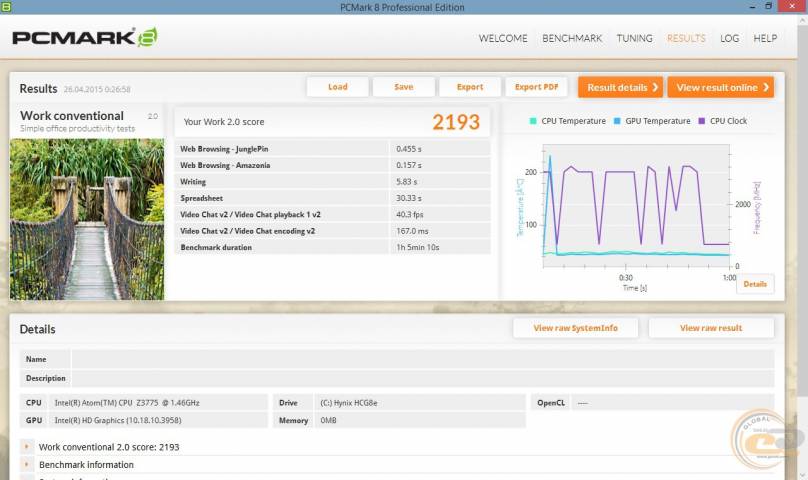Click the Name input field

[x=423, y=359]
